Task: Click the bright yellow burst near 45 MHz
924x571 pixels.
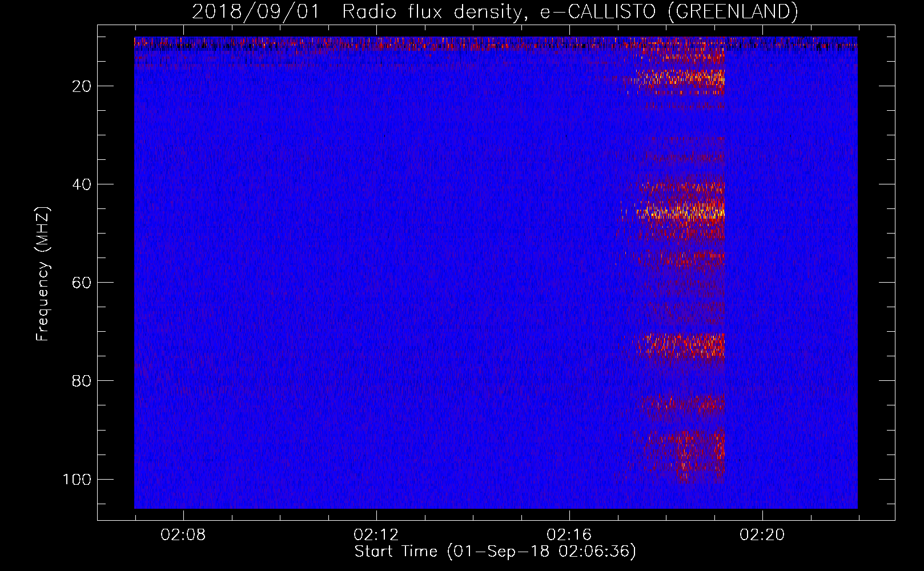Action: (x=680, y=212)
